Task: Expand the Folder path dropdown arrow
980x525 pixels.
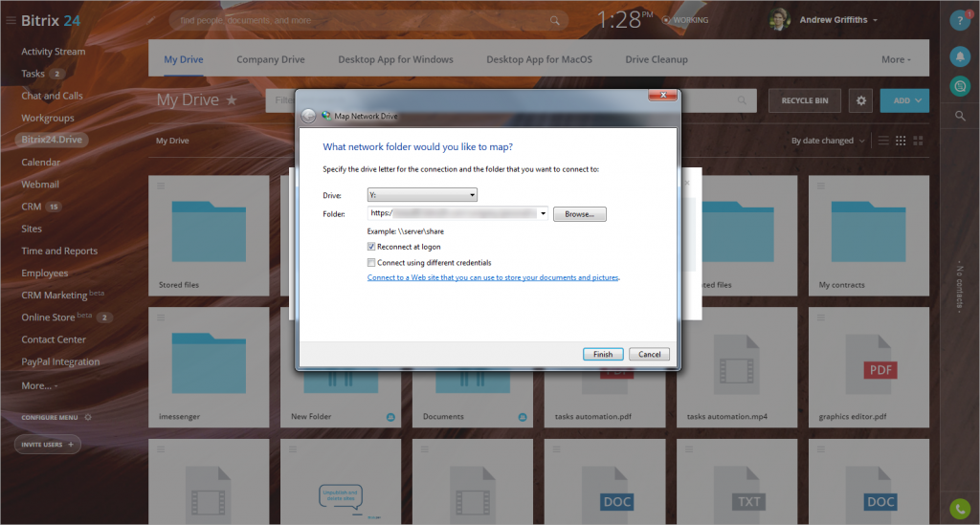Action: 544,213
